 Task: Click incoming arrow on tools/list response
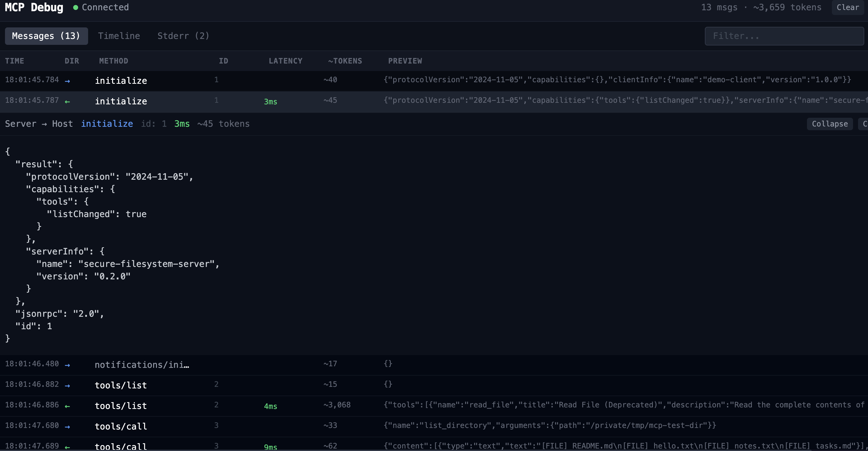[67, 406]
